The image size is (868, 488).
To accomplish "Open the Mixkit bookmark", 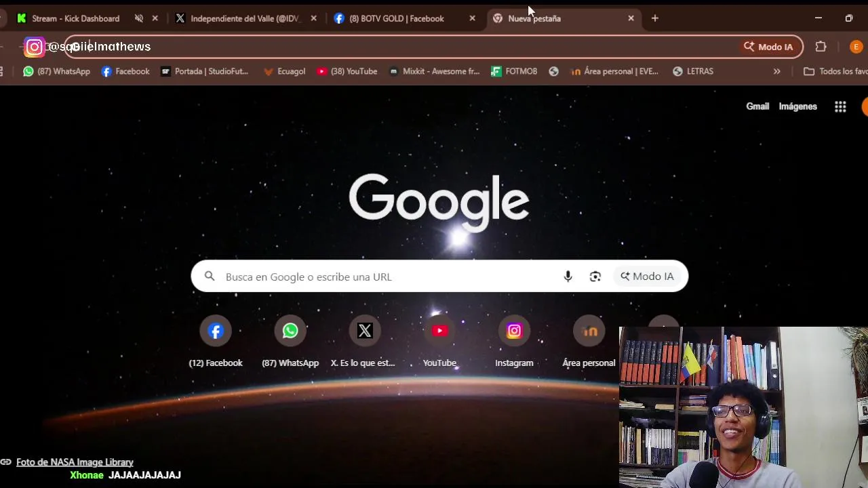I will click(434, 71).
